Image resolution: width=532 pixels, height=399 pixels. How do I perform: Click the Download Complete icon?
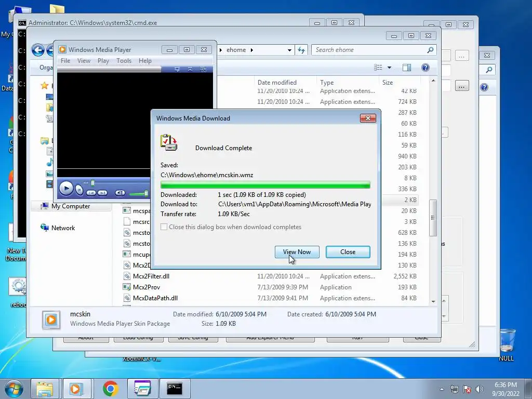(169, 142)
